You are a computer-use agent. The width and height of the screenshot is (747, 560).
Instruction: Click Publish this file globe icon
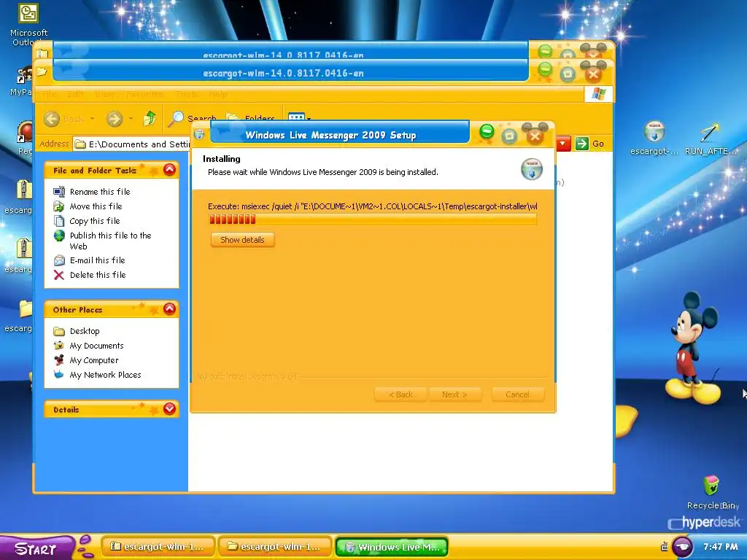pos(59,236)
